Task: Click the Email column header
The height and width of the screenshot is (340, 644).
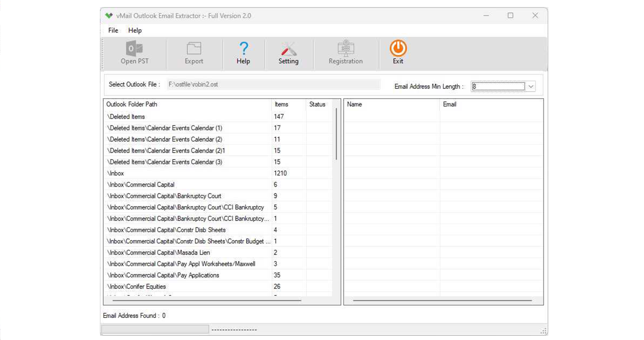Action: pyautogui.click(x=449, y=104)
